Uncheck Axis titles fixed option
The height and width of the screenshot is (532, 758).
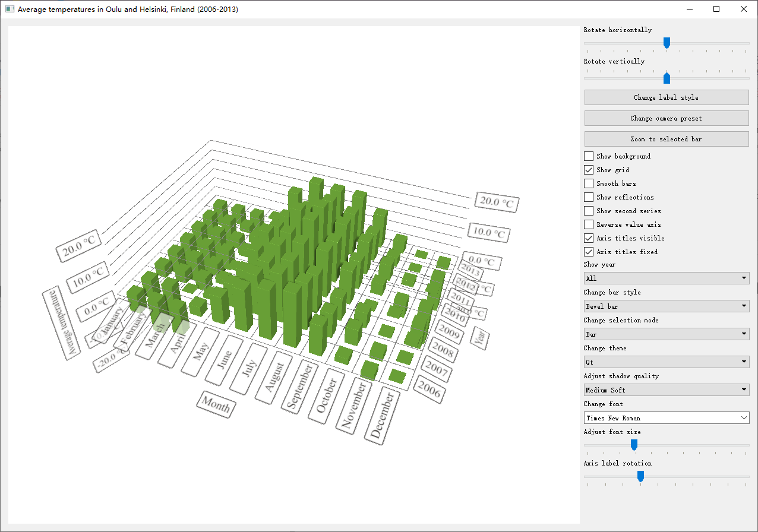click(589, 252)
